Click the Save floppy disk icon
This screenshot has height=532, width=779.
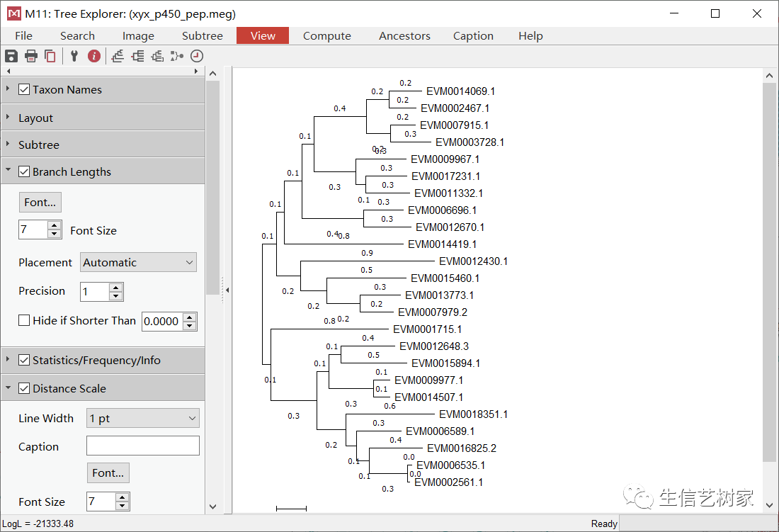pyautogui.click(x=11, y=56)
